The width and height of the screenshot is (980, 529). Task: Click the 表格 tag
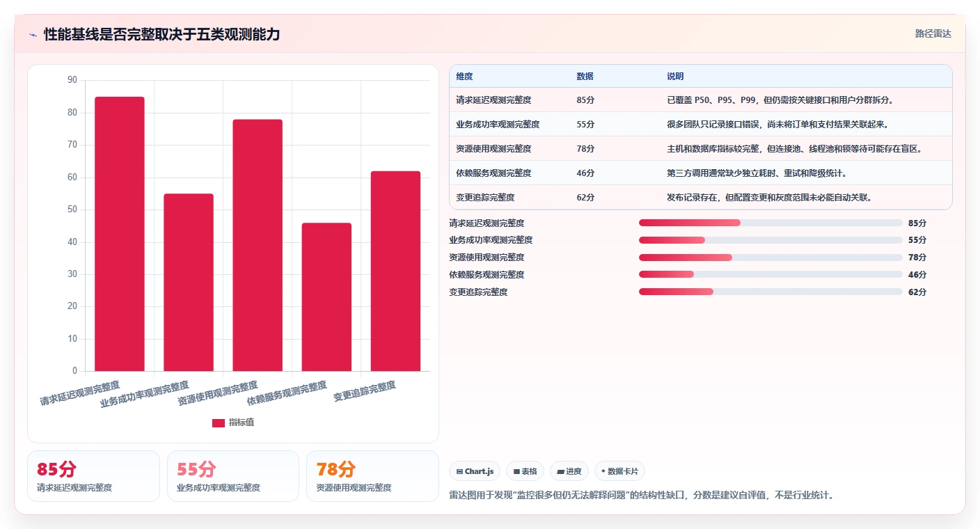[x=525, y=471]
